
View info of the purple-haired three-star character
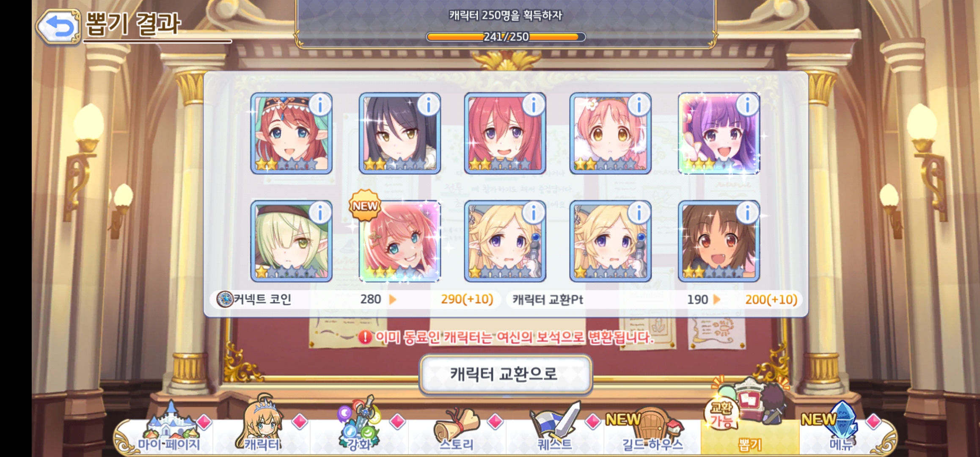pyautogui.click(x=747, y=105)
